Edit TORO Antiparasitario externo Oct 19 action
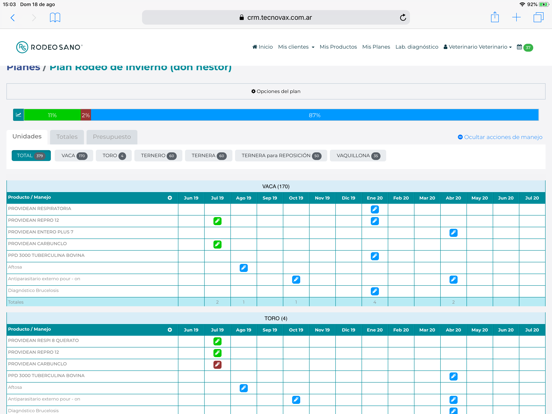 (x=296, y=400)
